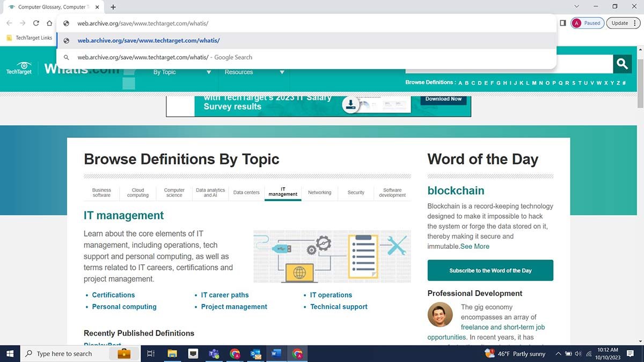Click the Chrome profile avatar Paused
Image resolution: width=644 pixels, height=362 pixels.
587,23
